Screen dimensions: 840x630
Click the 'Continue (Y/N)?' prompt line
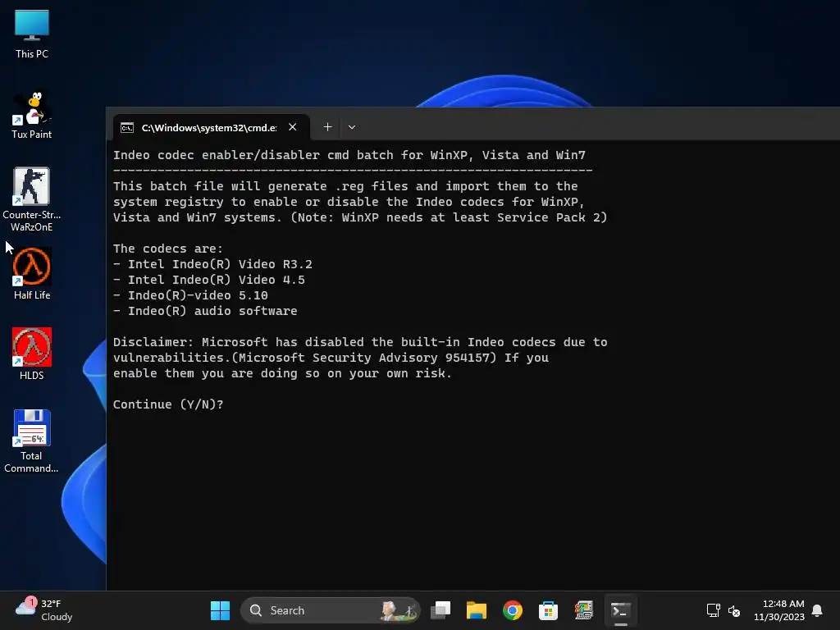pyautogui.click(x=168, y=404)
